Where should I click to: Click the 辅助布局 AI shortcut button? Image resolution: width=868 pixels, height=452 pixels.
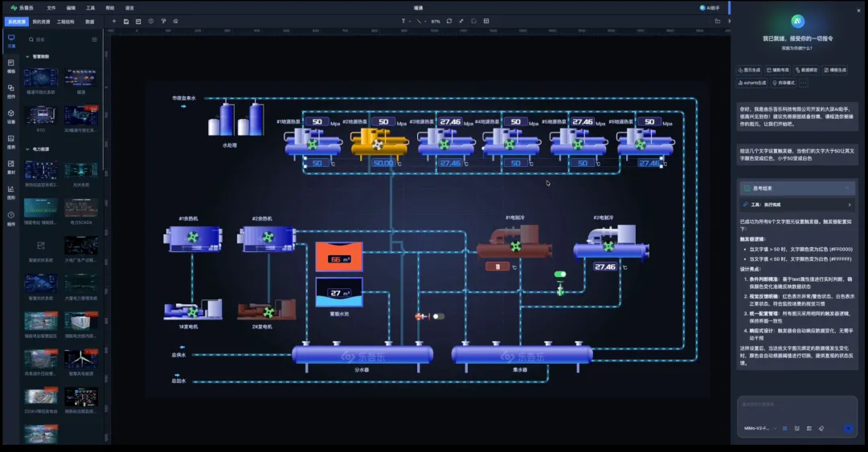click(778, 71)
